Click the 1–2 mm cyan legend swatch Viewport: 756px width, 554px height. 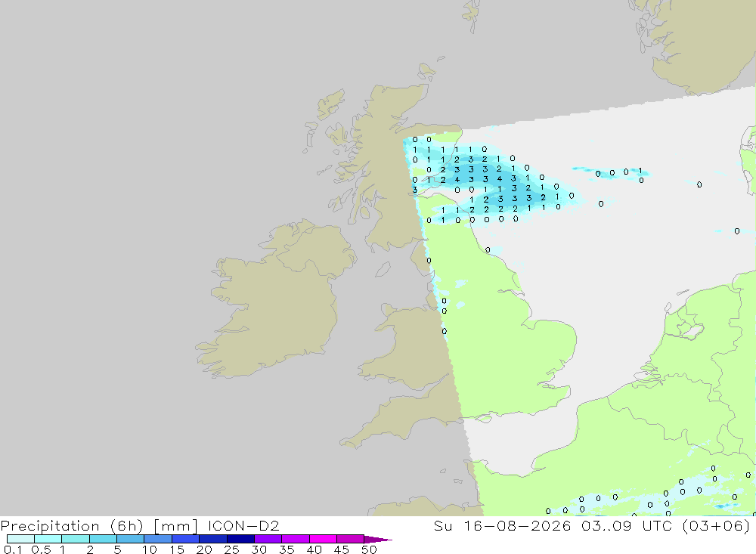pyautogui.click(x=75, y=539)
